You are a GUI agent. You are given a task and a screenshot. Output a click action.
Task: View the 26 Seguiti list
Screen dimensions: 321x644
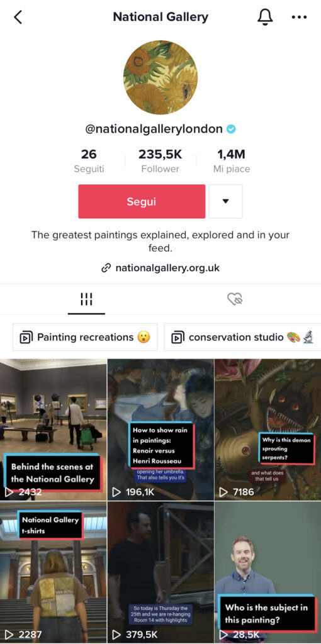[89, 161]
